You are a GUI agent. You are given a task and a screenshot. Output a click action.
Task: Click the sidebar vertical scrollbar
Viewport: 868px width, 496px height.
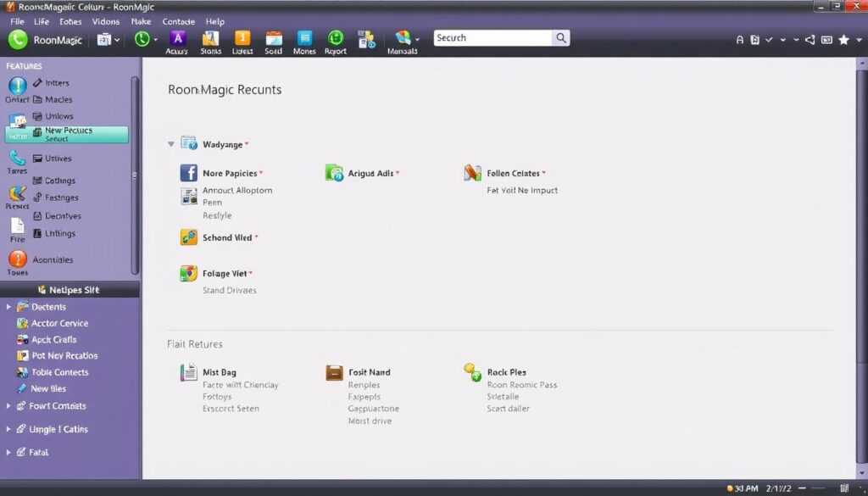(135, 175)
